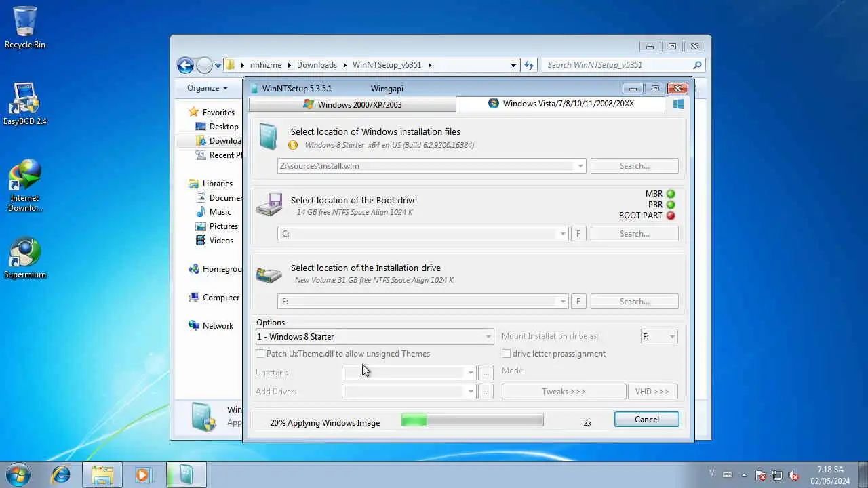Click Unattend browse ellipsis button
The image size is (868, 488).
tap(486, 373)
